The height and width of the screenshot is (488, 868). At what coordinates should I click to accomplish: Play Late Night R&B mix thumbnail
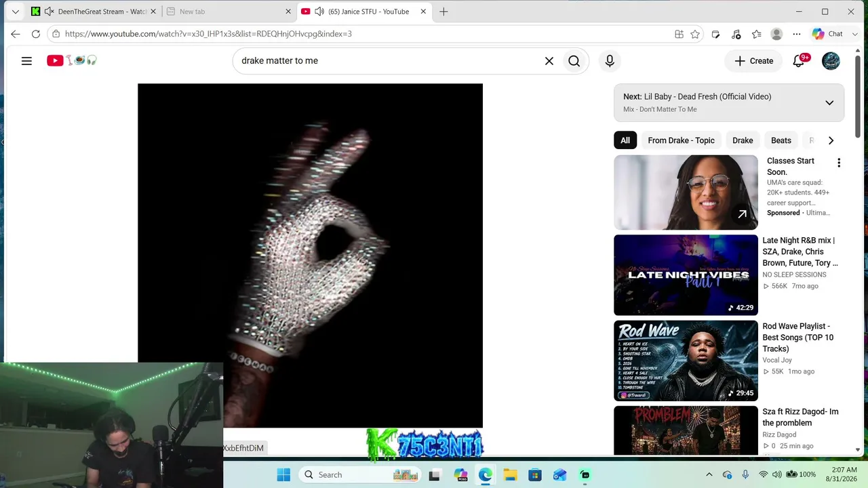point(686,275)
